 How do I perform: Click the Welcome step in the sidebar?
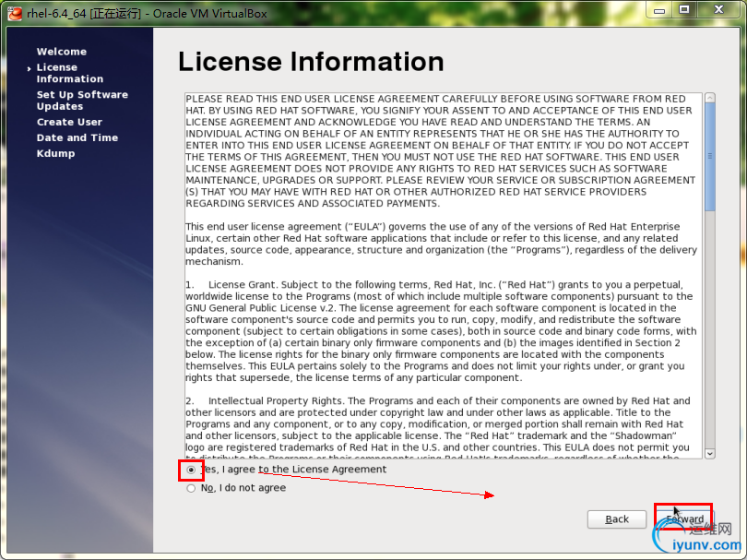point(62,52)
